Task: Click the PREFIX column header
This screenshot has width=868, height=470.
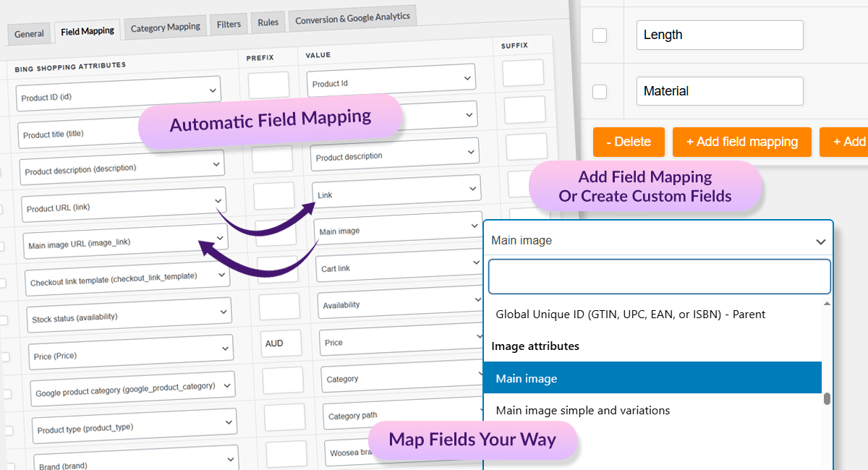Action: [x=260, y=58]
